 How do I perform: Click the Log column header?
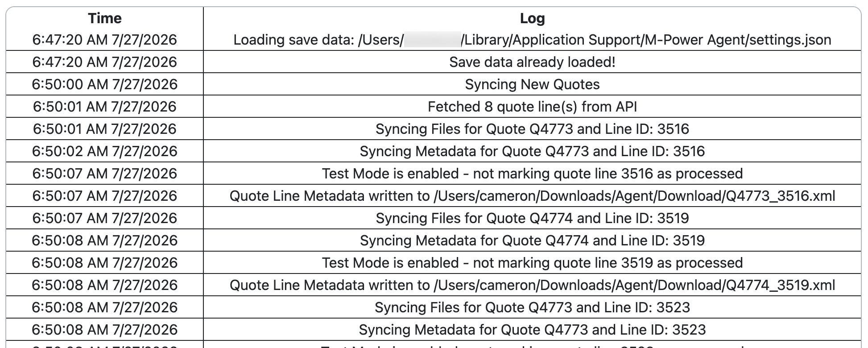coord(532,18)
